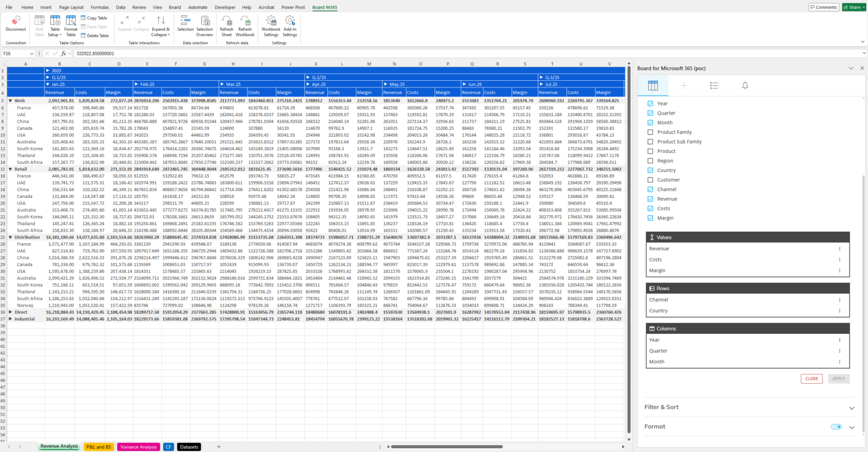This screenshot has height=452, width=868.
Task: Add a new sheet with plus icon
Action: click(x=219, y=447)
